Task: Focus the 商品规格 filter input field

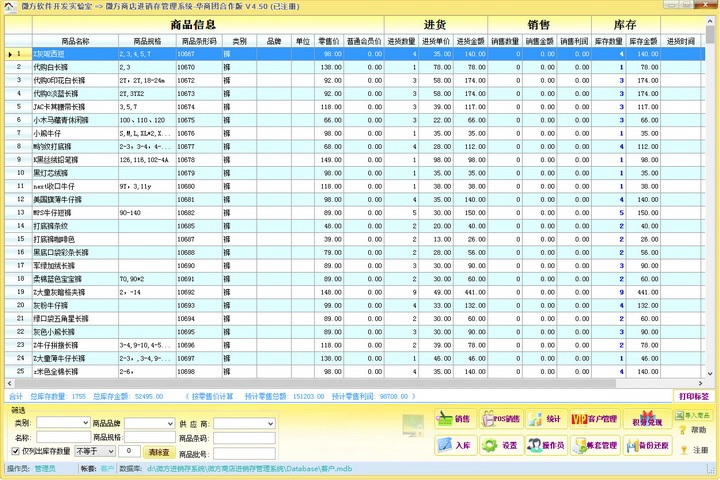Action: 150,437
